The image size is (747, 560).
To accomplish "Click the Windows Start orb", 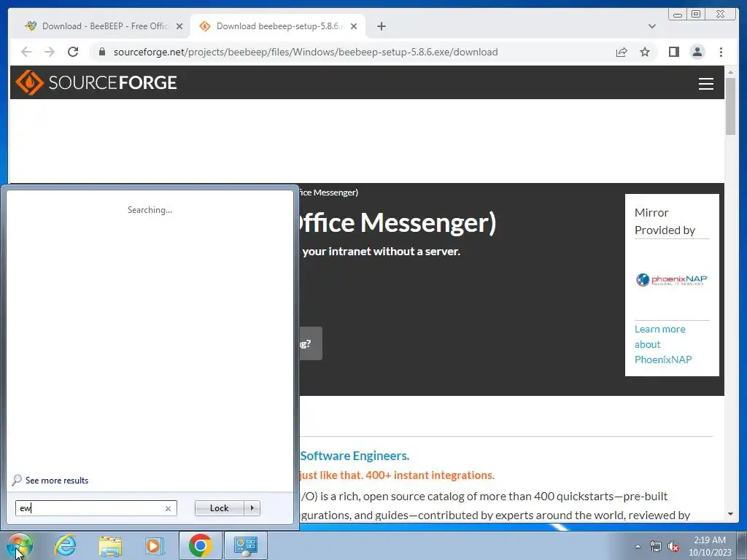I will (x=20, y=545).
